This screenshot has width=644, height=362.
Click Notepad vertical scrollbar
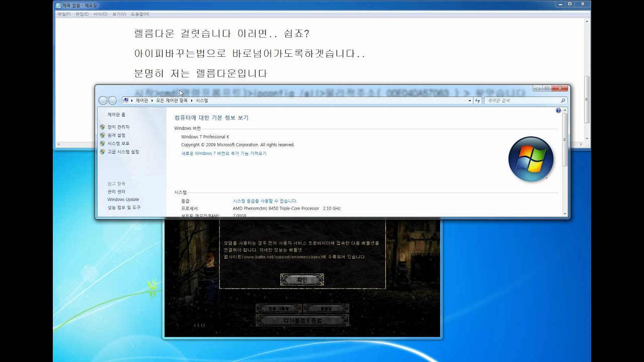tap(587, 80)
